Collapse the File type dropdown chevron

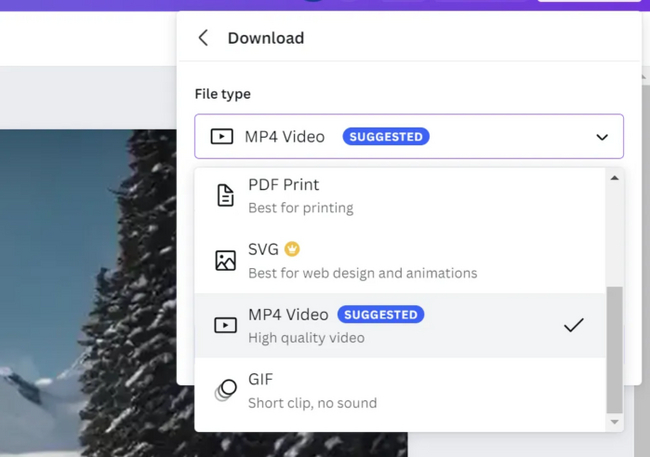point(601,137)
